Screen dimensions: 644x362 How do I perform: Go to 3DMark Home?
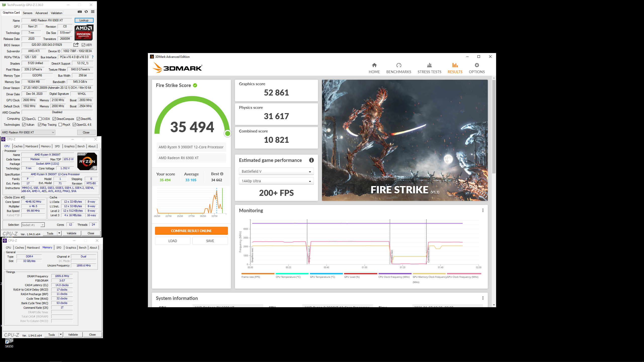374,68
